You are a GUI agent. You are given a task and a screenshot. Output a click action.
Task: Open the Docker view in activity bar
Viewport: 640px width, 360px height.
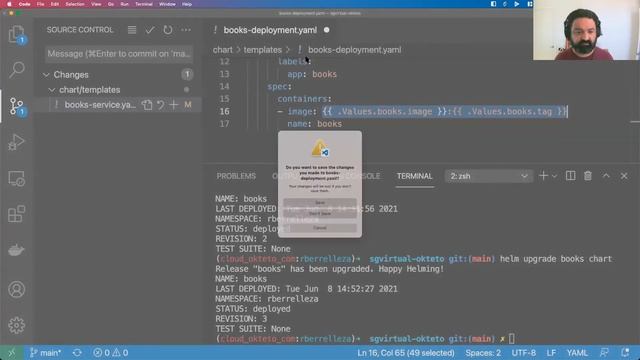pyautogui.click(x=16, y=250)
